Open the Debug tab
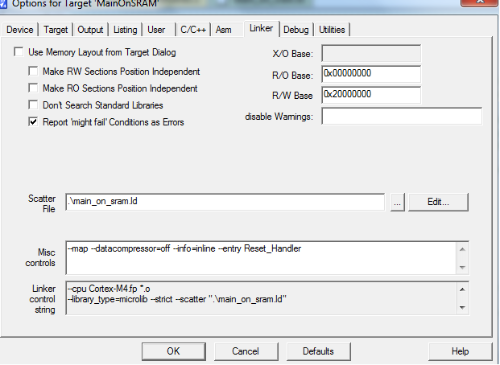Viewport: 500px width, 365px height. [x=296, y=30]
